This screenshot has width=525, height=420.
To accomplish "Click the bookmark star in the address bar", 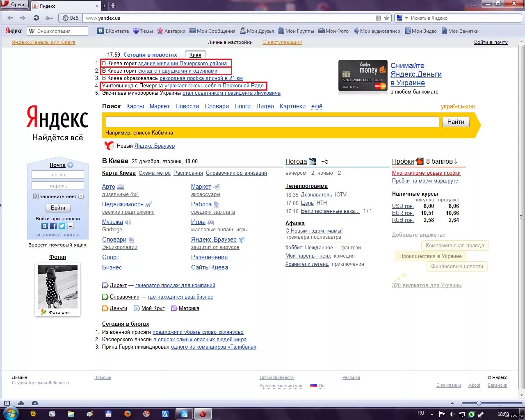I will [x=386, y=18].
